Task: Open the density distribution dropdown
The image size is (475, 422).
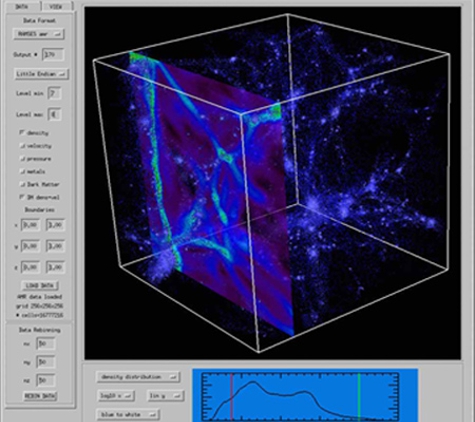Action: 138,377
